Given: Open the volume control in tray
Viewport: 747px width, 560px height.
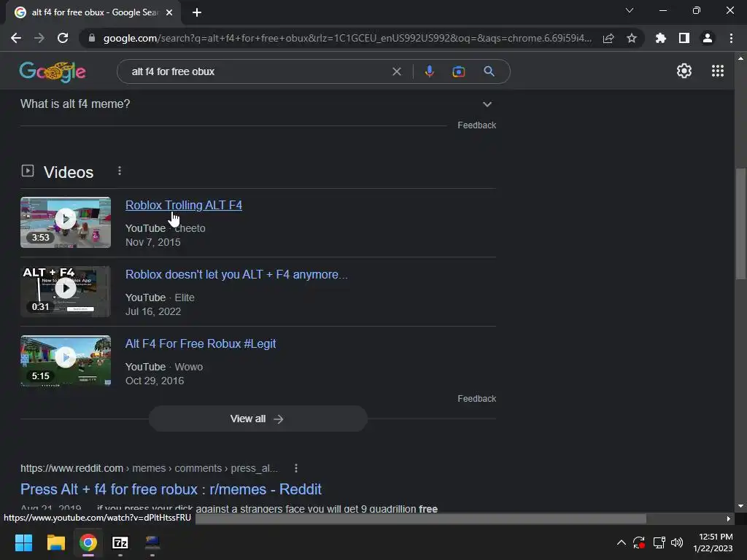Looking at the screenshot, I should click(x=677, y=542).
